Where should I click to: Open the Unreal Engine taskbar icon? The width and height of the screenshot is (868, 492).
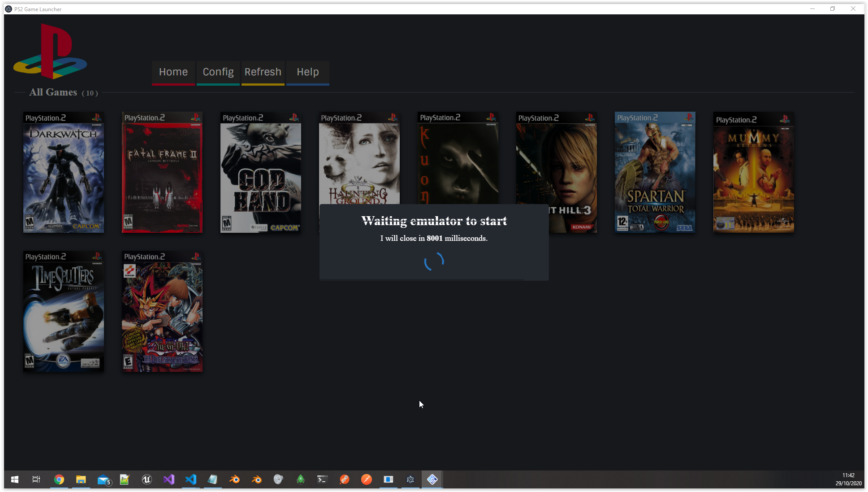coord(147,479)
